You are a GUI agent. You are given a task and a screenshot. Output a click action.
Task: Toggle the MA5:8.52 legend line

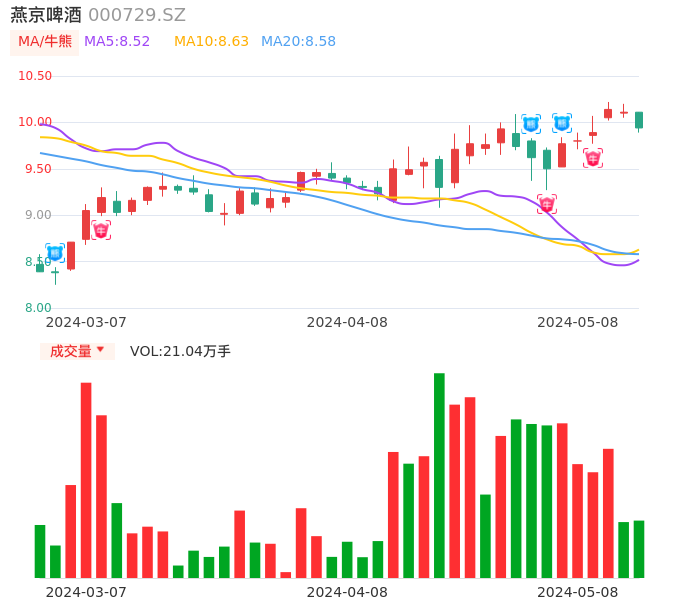pyautogui.click(x=117, y=42)
